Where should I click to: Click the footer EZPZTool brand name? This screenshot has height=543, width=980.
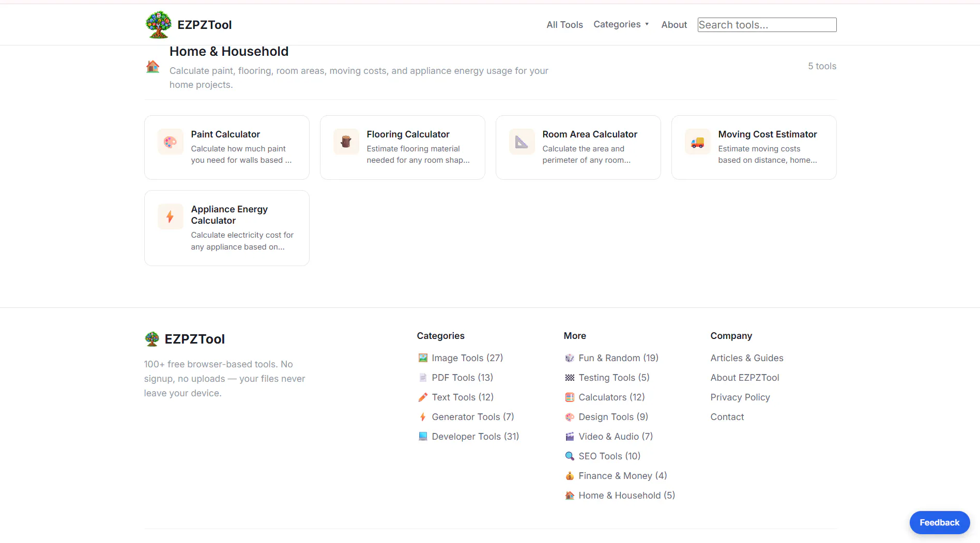click(x=194, y=339)
